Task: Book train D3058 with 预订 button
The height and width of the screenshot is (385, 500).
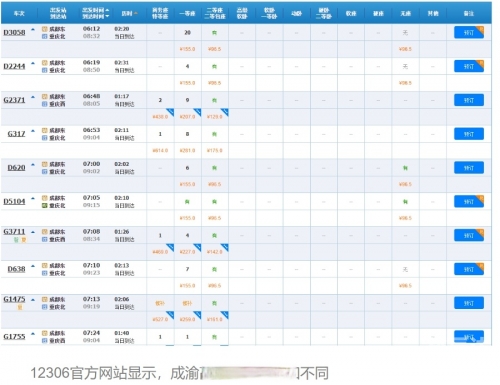Action: (x=469, y=33)
